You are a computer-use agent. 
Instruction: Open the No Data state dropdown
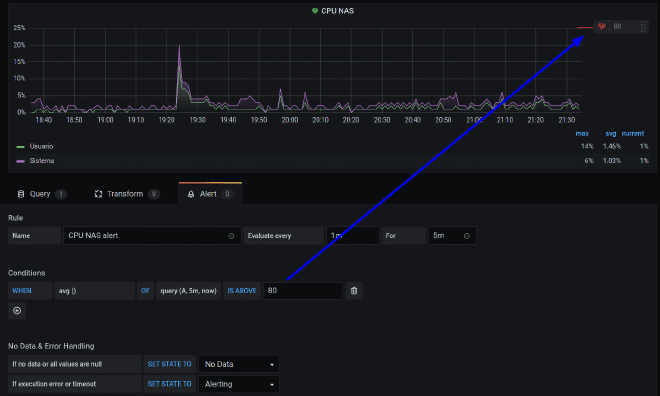239,364
